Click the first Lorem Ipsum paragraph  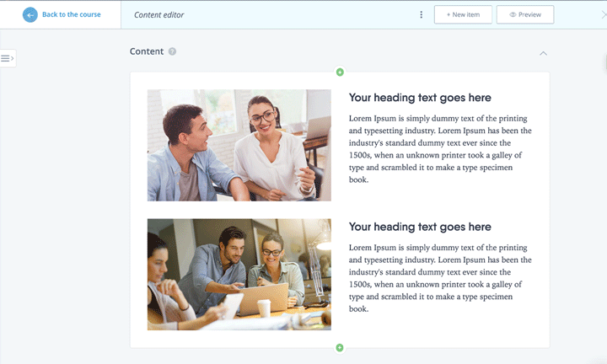tap(440, 149)
